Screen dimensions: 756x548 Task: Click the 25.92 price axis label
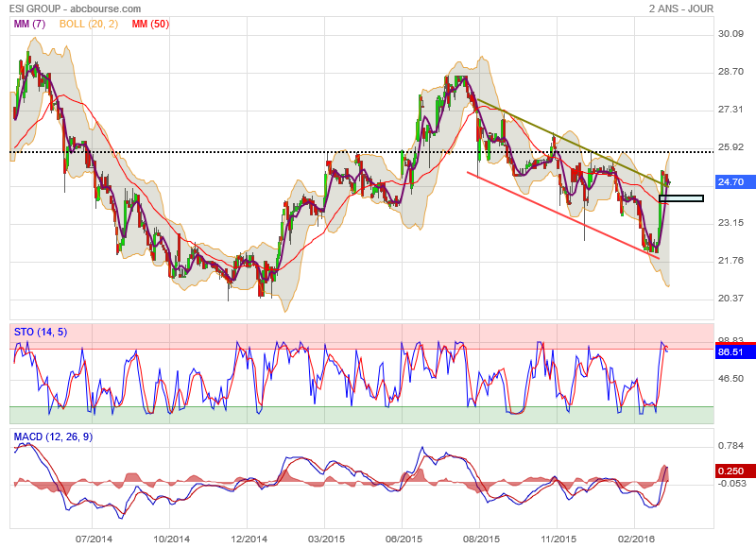pos(730,147)
